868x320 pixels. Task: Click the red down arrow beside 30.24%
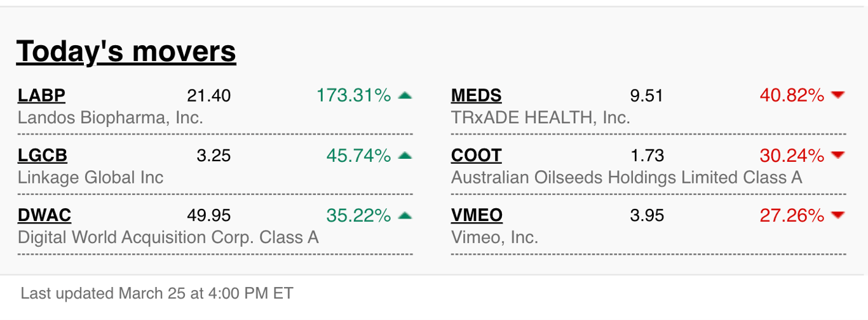pos(838,155)
